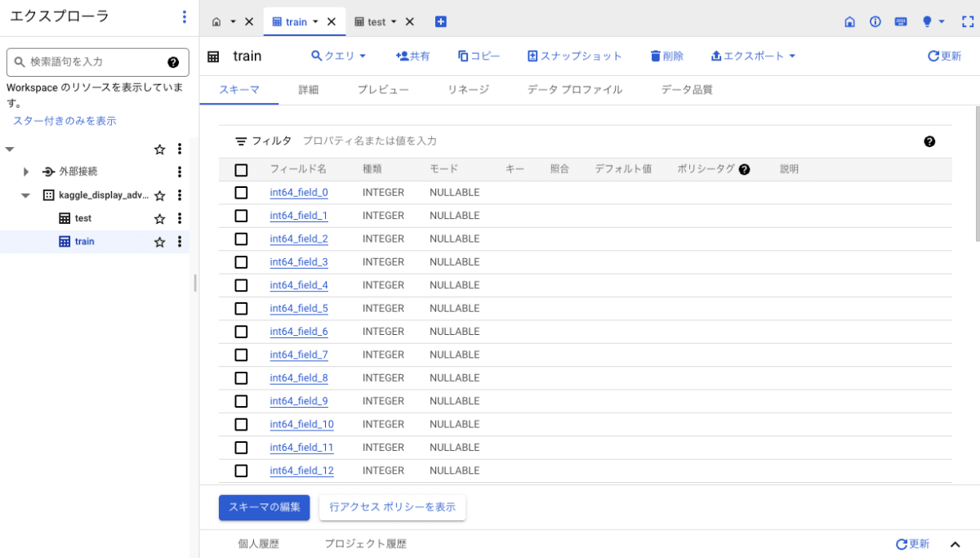
Task: Open more options for the train table
Action: pos(180,242)
